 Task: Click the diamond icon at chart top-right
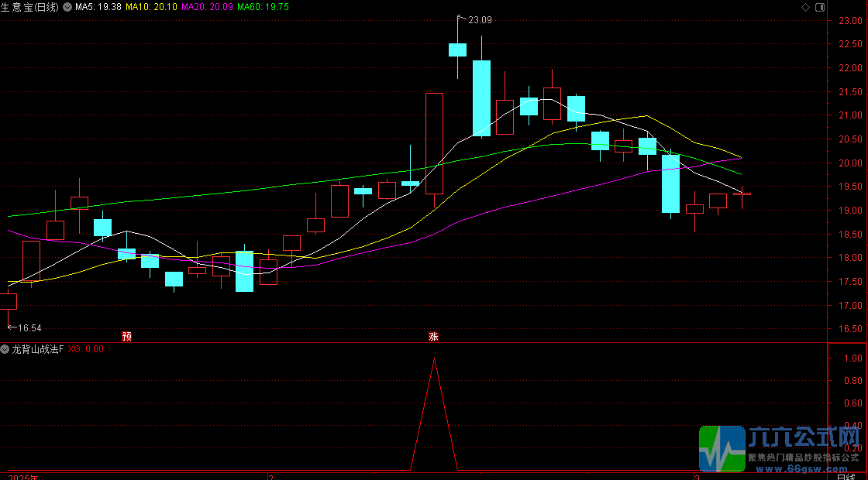click(x=804, y=7)
